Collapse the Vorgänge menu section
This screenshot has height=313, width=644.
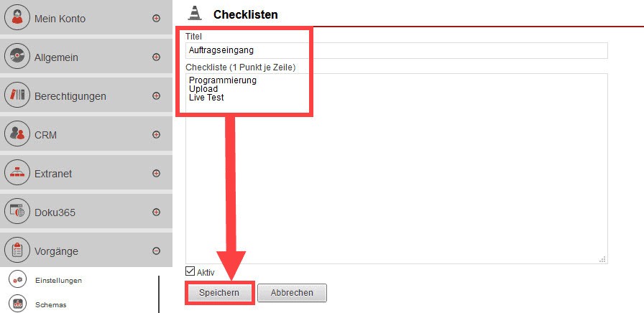pyautogui.click(x=157, y=251)
